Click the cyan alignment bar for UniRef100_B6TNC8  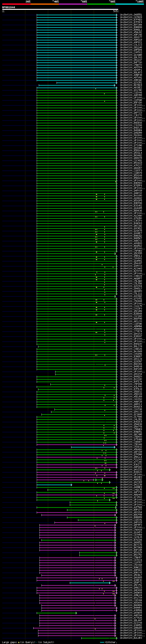(x=77, y=85)
